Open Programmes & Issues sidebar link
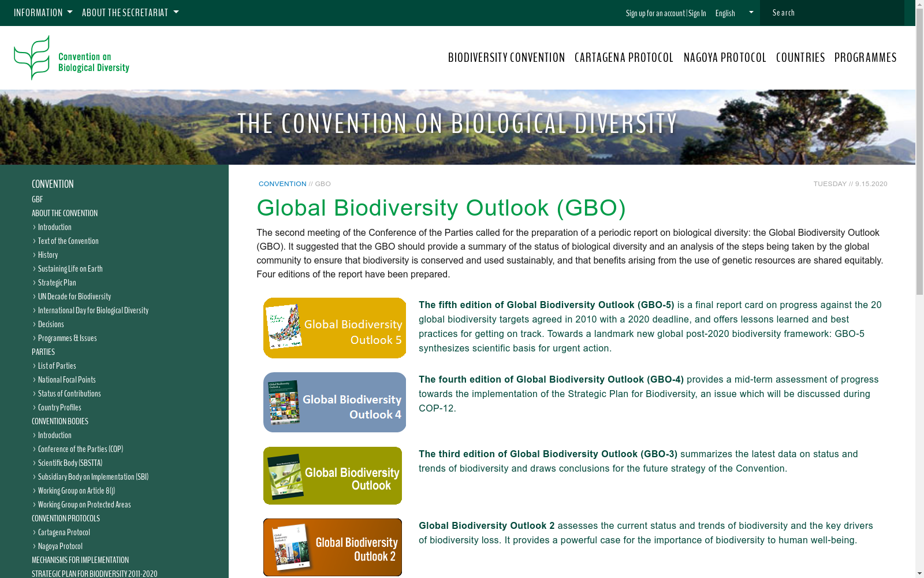Screen dimensions: 924x578 click(68, 338)
